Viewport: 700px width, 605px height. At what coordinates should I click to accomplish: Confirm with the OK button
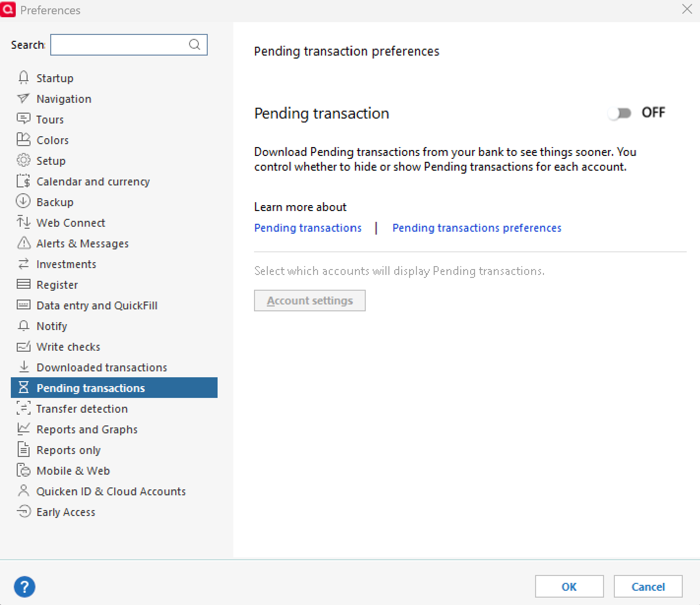569,586
